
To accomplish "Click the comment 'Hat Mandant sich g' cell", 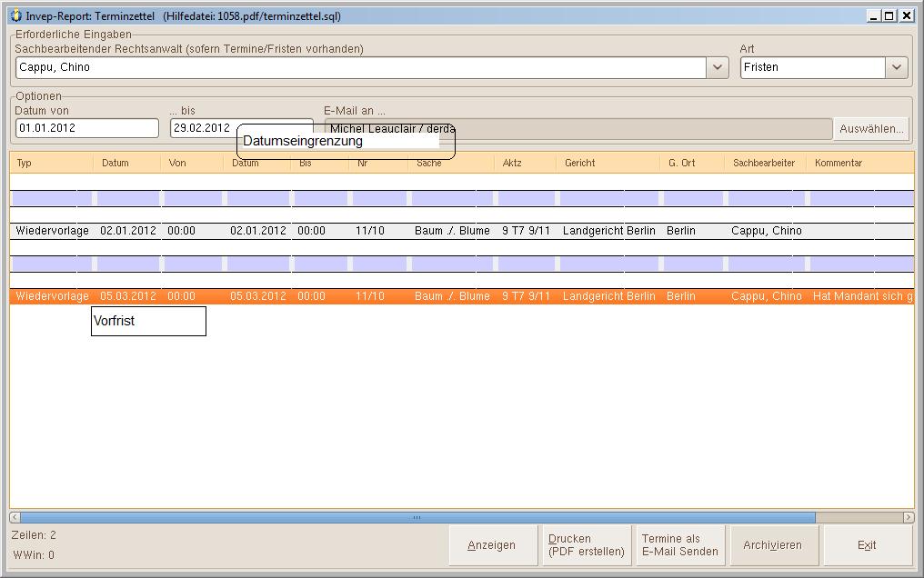I will 863,296.
